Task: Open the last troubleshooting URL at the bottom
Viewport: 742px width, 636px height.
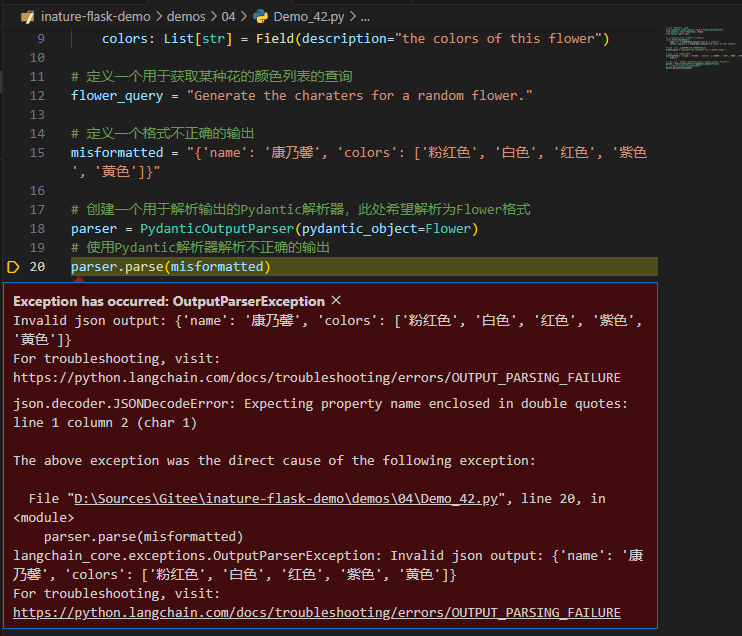Action: pos(317,612)
